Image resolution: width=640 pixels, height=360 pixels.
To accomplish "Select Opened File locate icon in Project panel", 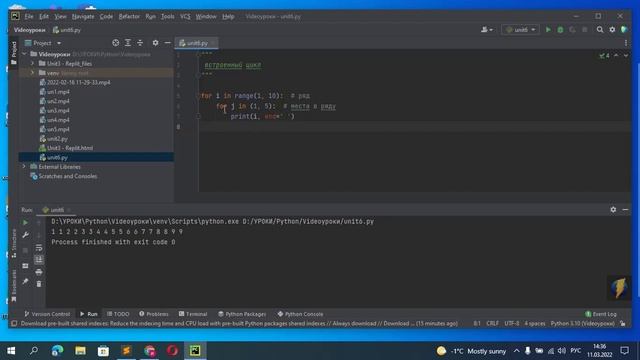I will [x=116, y=42].
